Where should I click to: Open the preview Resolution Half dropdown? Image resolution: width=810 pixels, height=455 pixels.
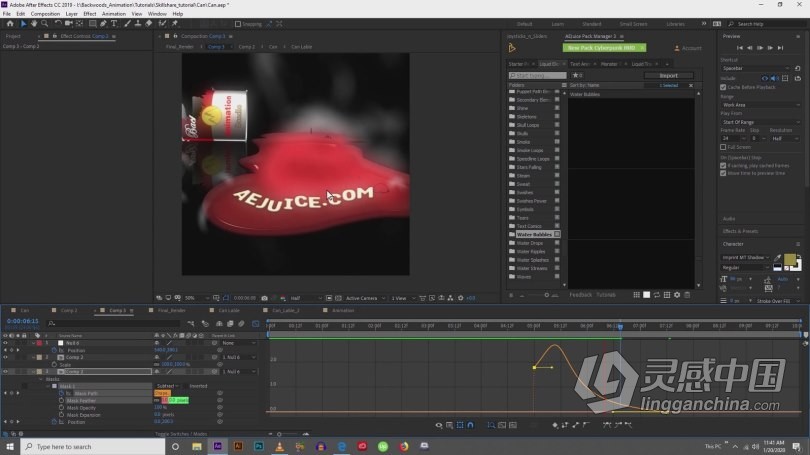click(784, 138)
